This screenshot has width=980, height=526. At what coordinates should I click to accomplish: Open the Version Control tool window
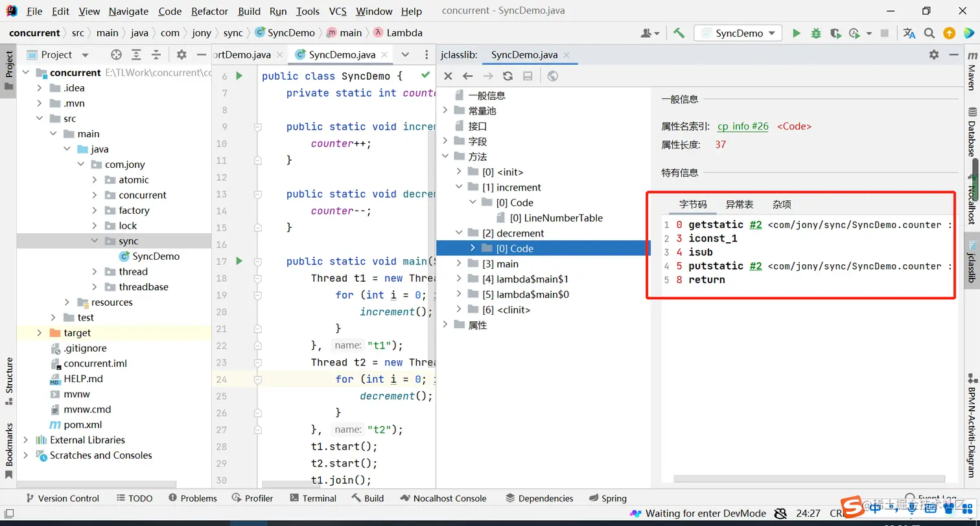[x=62, y=498]
